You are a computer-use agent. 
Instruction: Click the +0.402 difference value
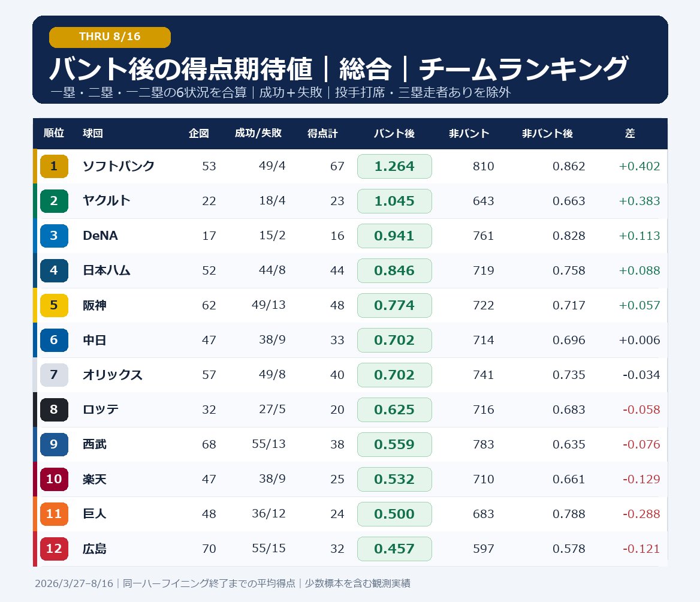[x=639, y=166]
